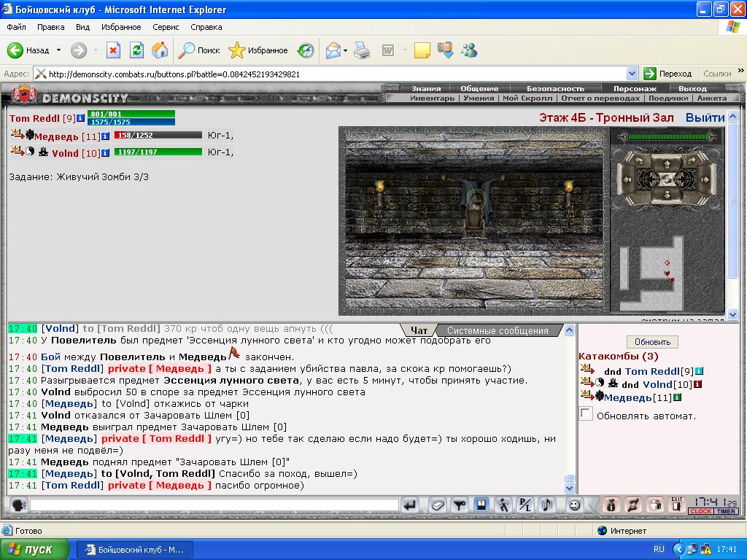The height and width of the screenshot is (560, 747).
Task: Toggle the chat sound speaker icon
Action: (547, 505)
